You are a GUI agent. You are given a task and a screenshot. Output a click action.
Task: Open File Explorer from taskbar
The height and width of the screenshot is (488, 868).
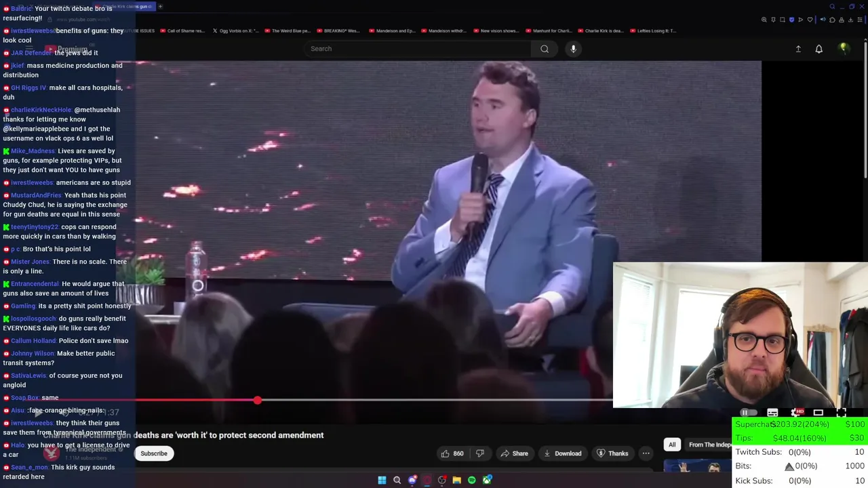tap(457, 480)
